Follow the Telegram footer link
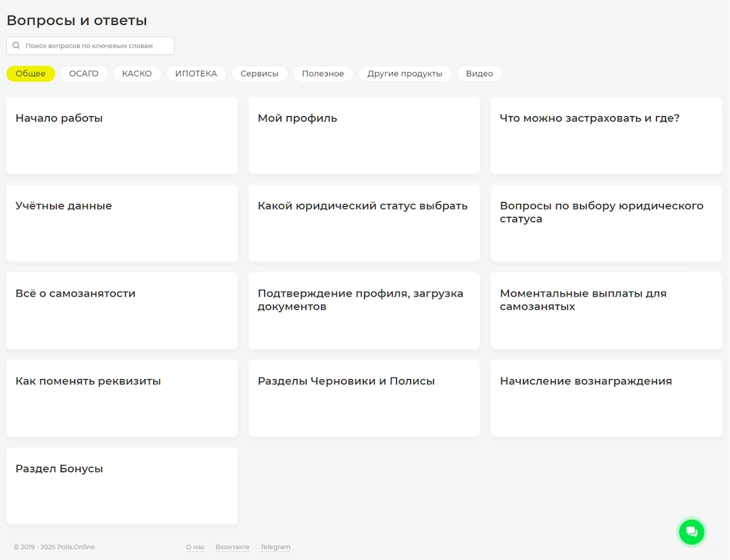Image resolution: width=730 pixels, height=560 pixels. (x=275, y=547)
